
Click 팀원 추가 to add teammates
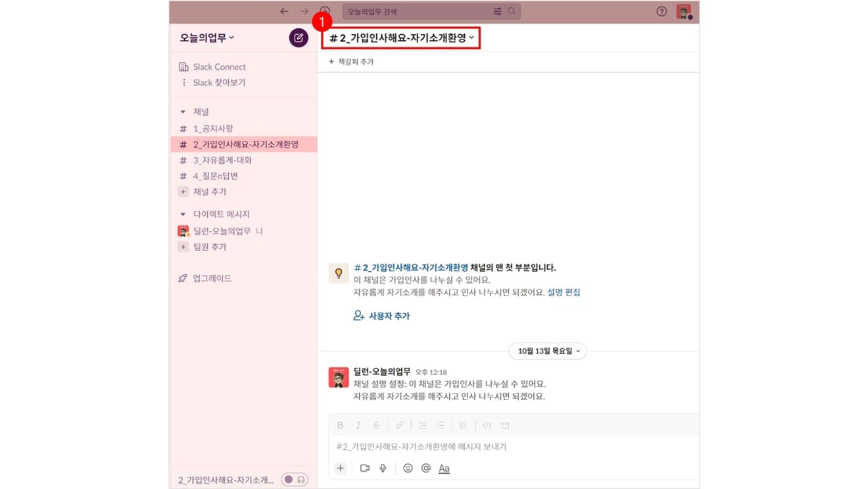(x=203, y=247)
